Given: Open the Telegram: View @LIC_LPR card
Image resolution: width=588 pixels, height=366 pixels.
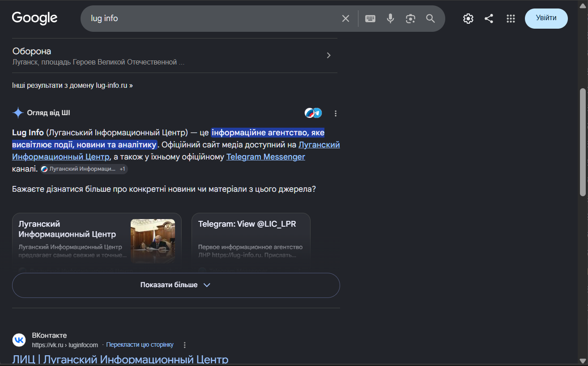Looking at the screenshot, I should (251, 242).
